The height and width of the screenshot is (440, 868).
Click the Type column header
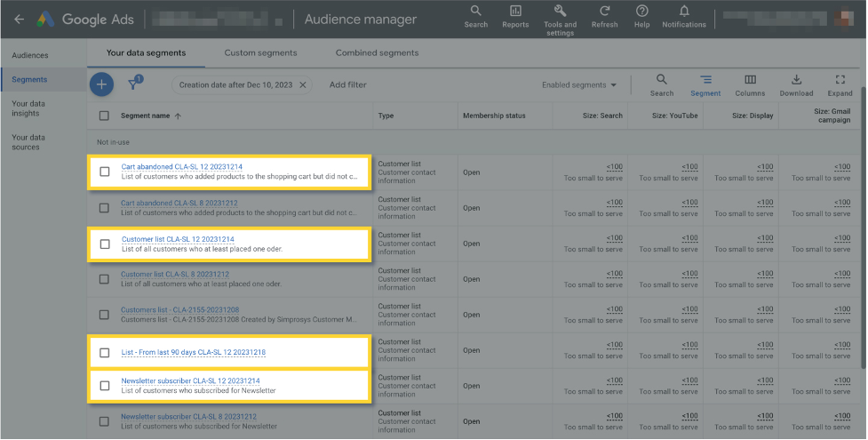click(386, 116)
